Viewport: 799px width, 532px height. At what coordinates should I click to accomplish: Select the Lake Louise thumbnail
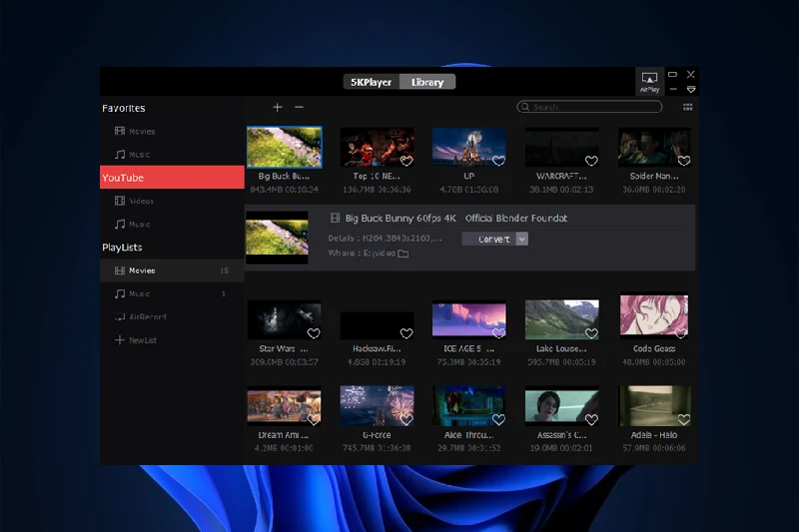tap(562, 319)
